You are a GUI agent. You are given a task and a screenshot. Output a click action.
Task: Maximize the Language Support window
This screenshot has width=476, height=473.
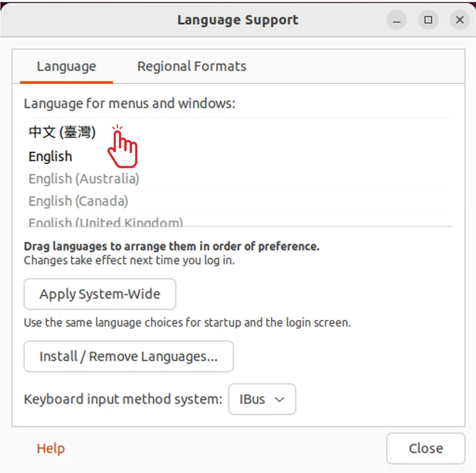(428, 20)
